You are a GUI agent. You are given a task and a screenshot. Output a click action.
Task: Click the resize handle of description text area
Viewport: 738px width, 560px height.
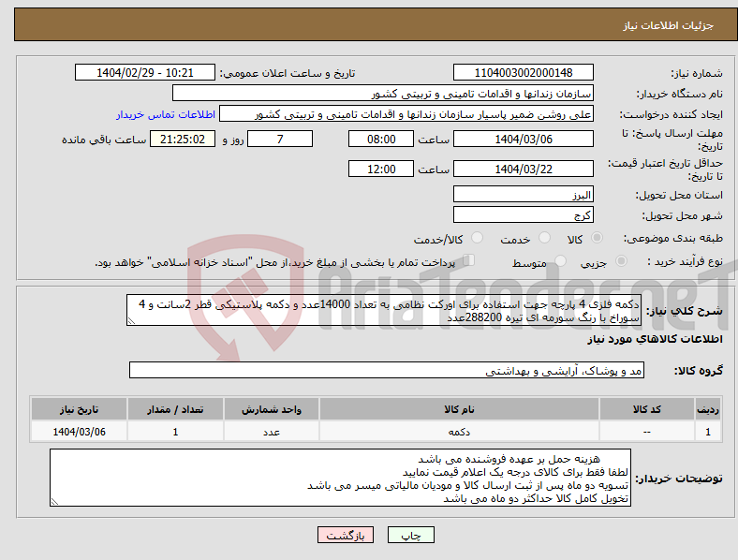click(x=131, y=321)
